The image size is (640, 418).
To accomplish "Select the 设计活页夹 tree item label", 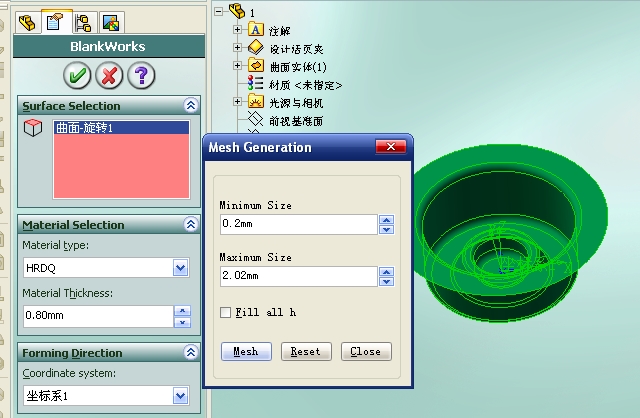I will tap(296, 49).
